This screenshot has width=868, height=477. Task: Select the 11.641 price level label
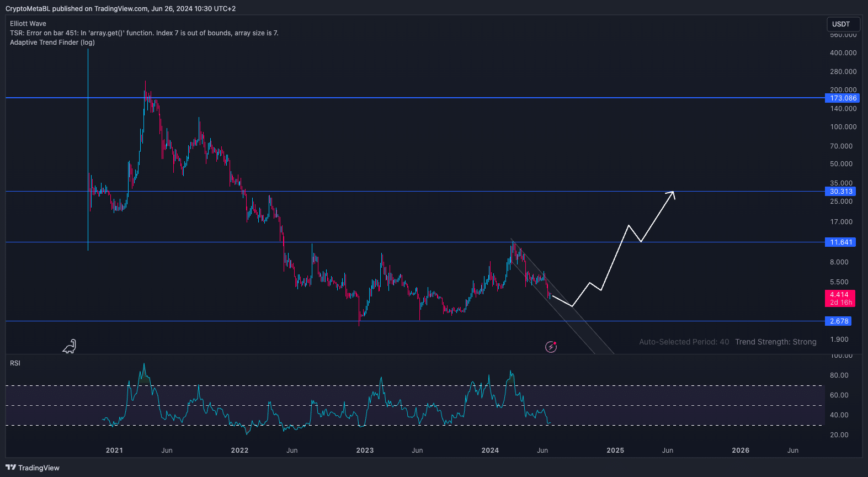click(840, 242)
